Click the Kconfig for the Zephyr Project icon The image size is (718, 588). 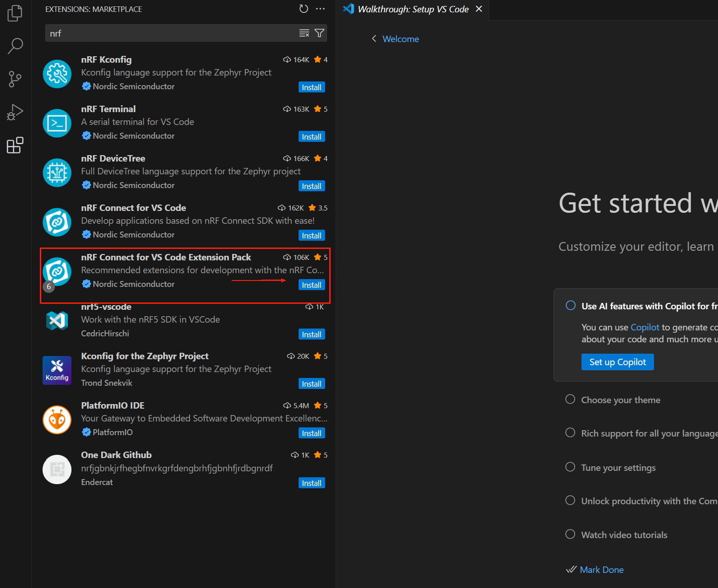click(x=57, y=370)
